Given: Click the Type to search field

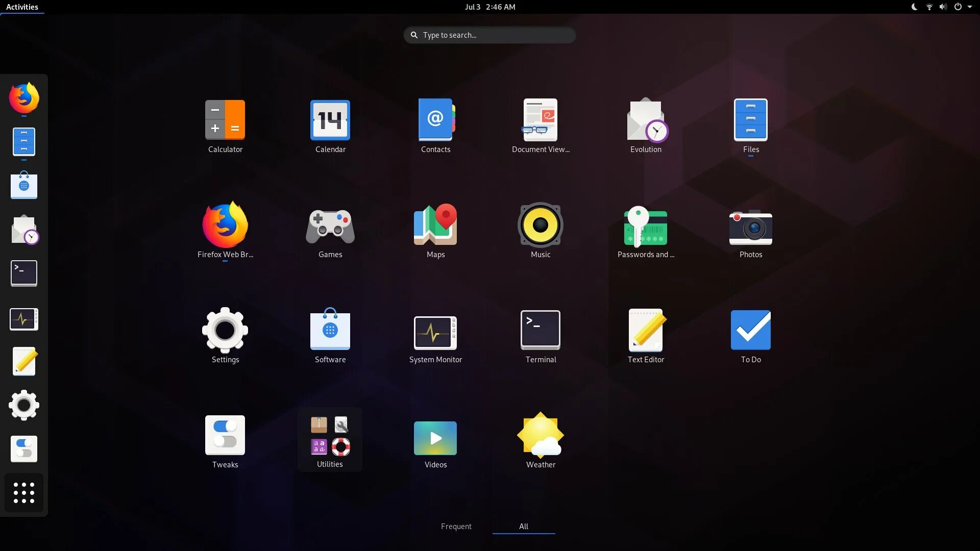Looking at the screenshot, I should coord(490,35).
